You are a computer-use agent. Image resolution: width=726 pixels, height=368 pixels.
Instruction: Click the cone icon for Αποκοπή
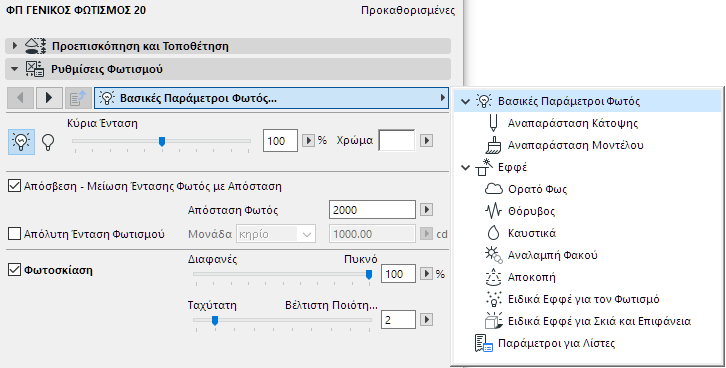point(494,277)
